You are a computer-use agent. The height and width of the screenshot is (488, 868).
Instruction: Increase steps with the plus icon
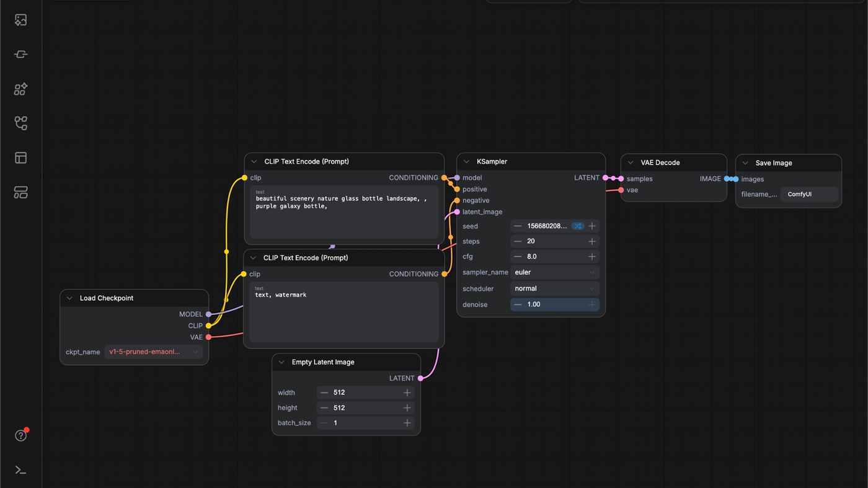(592, 241)
